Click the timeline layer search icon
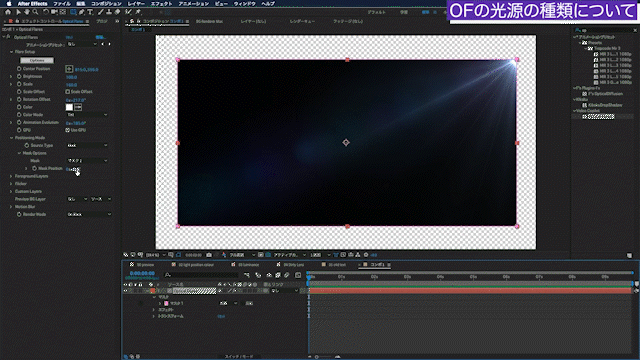This screenshot has height=360, width=640. (167, 275)
